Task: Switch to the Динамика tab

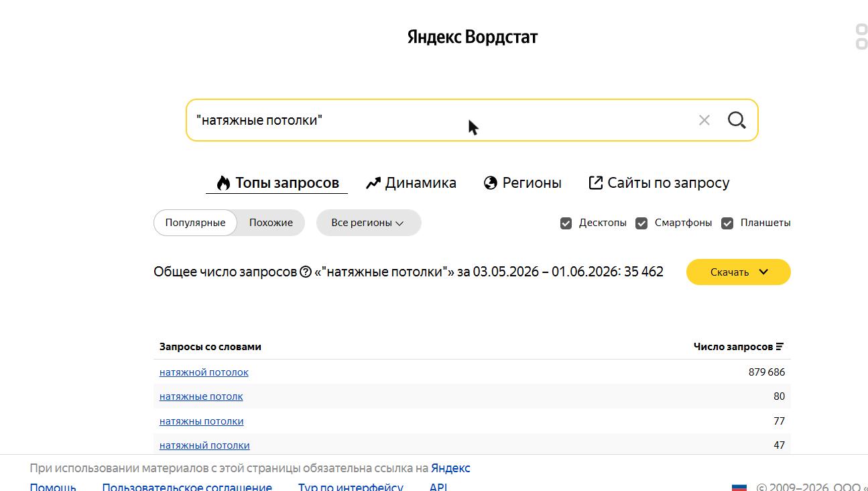Action: 411,182
